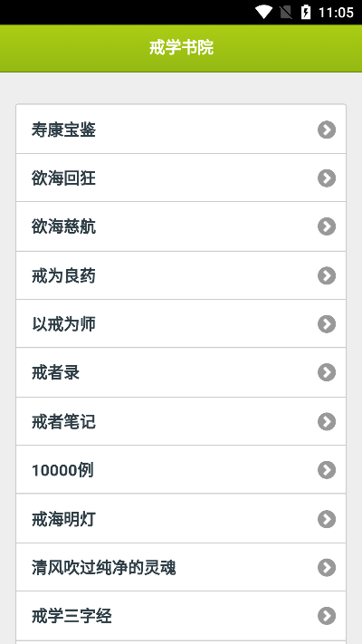Viewport: 362px width, 644px height.
Task: Open the 戒为良药 text label
Action: coord(63,275)
